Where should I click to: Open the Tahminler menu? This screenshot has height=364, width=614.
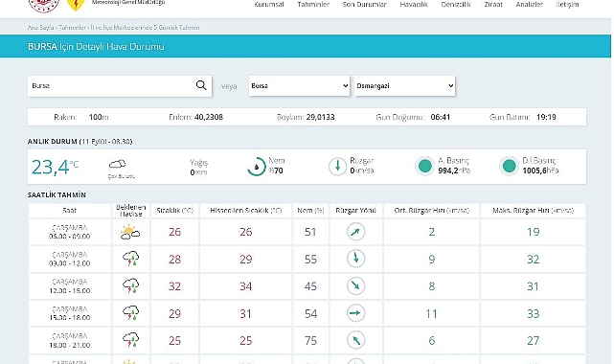coord(313,4)
